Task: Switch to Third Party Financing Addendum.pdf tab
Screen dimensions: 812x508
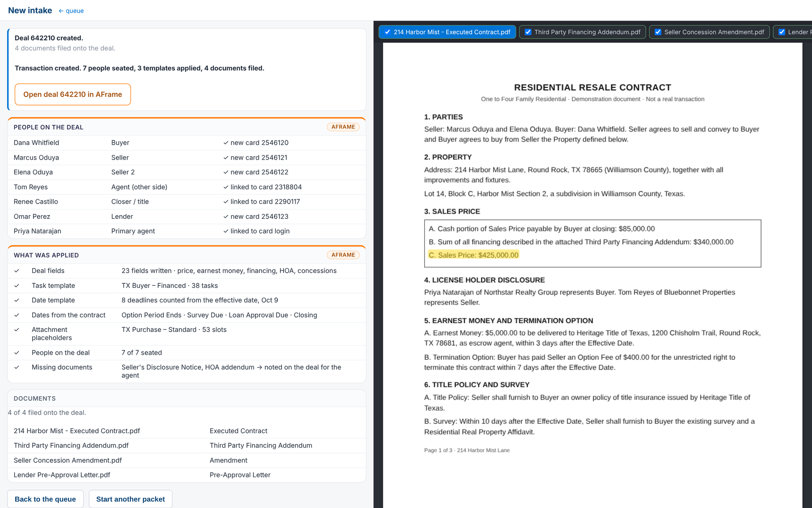Action: pos(582,32)
